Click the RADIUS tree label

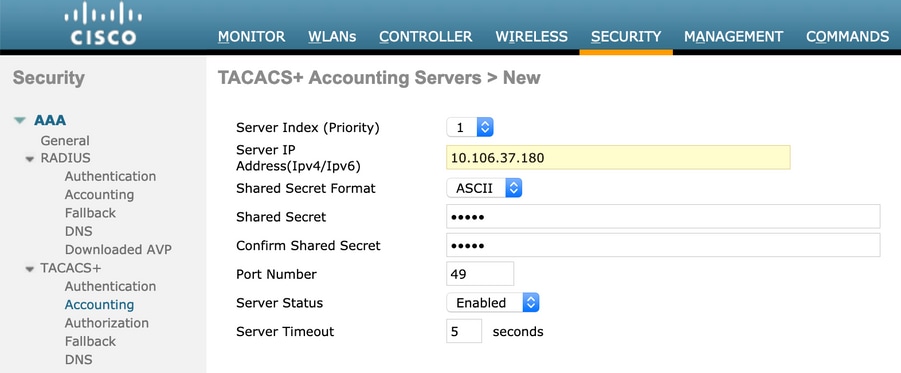coord(65,158)
